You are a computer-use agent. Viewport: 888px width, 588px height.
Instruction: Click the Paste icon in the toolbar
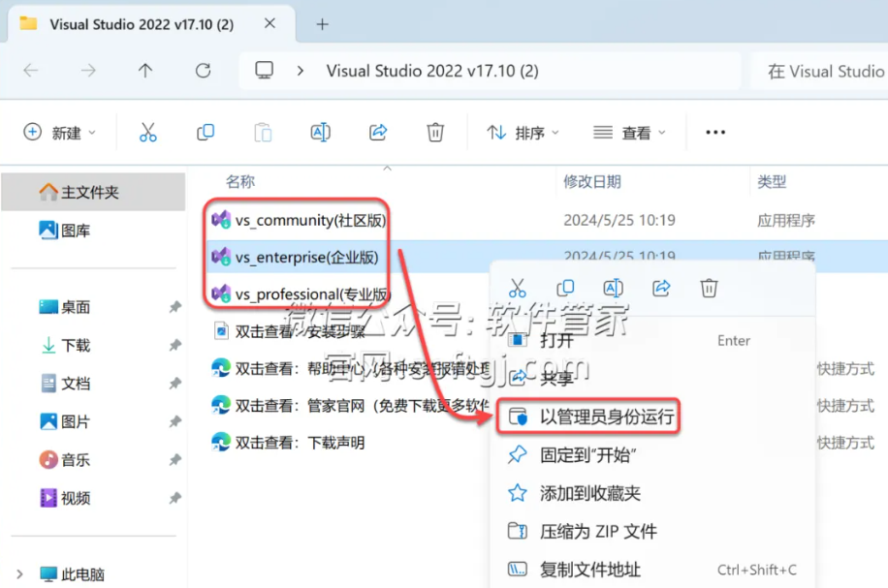[263, 132]
